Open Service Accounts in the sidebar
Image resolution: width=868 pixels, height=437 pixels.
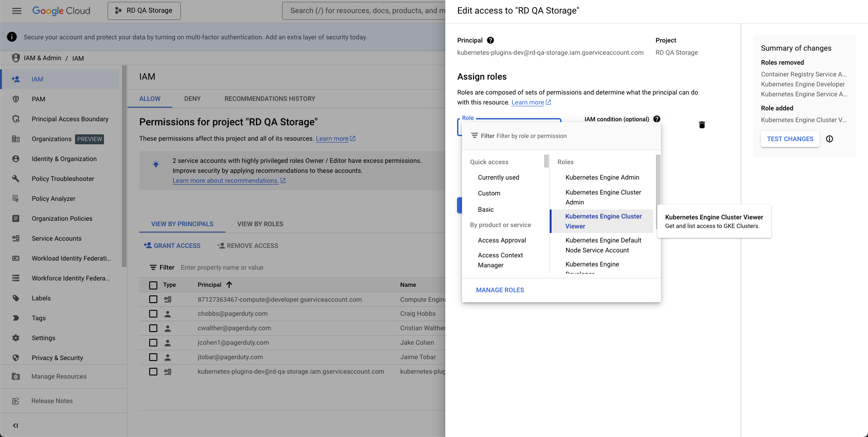tap(57, 238)
